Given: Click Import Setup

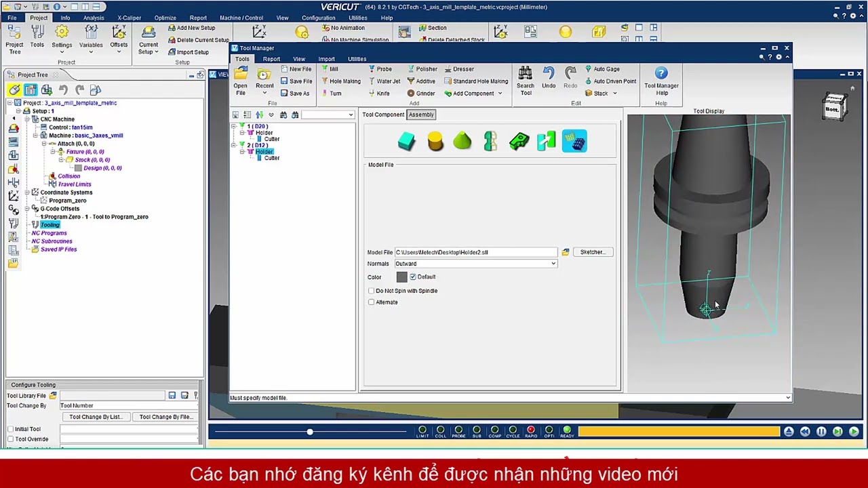Looking at the screenshot, I should pos(188,52).
